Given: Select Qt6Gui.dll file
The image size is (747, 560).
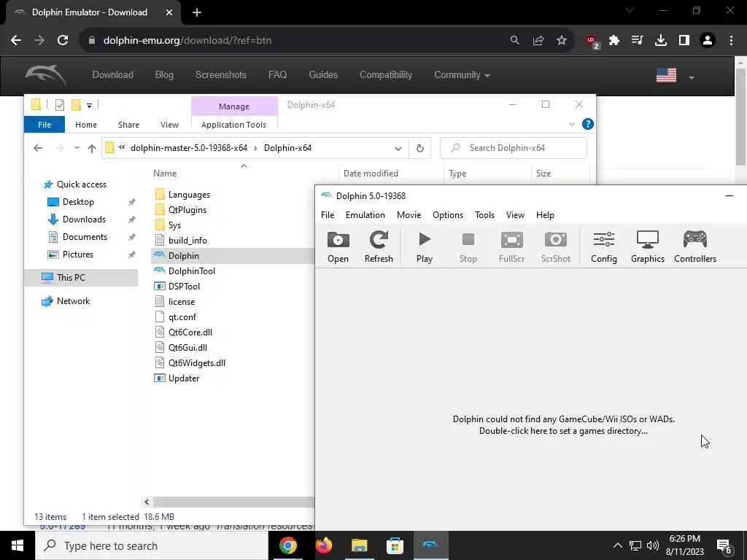Looking at the screenshot, I should pos(187,347).
